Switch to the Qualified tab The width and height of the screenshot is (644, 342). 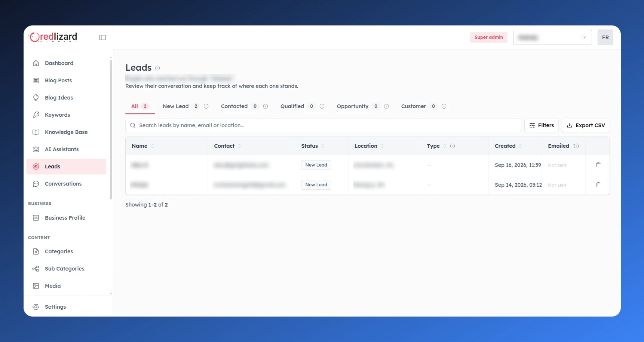[297, 106]
